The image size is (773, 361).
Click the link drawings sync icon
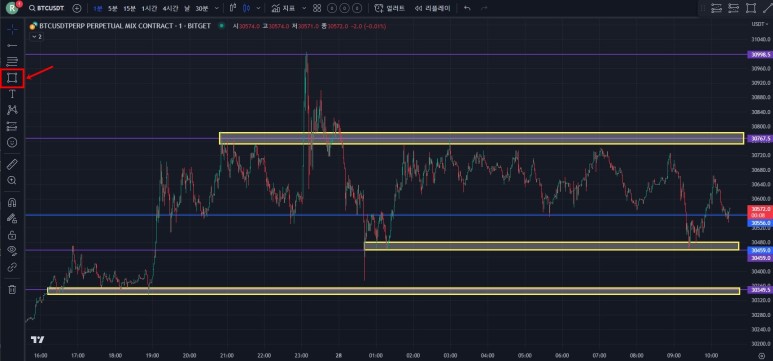(x=12, y=267)
